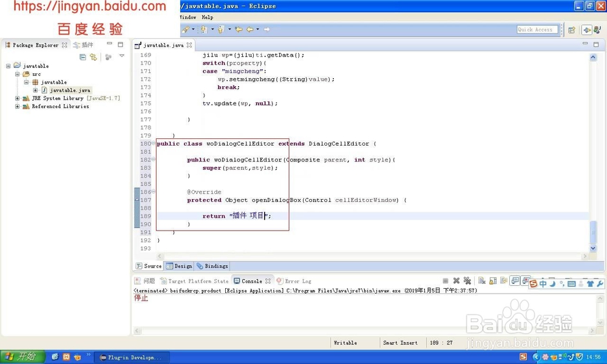
Task: Open the 问题 problems tab
Action: point(145,281)
